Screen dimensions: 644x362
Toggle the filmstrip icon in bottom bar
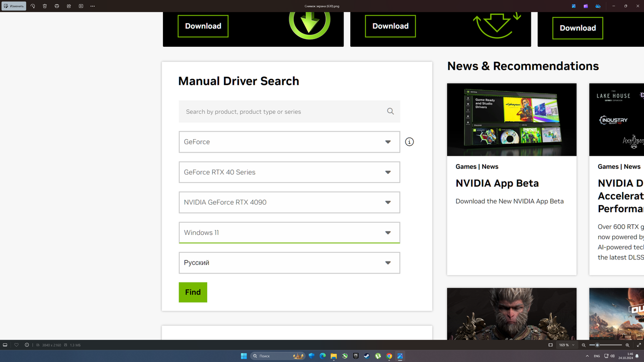pos(5,345)
